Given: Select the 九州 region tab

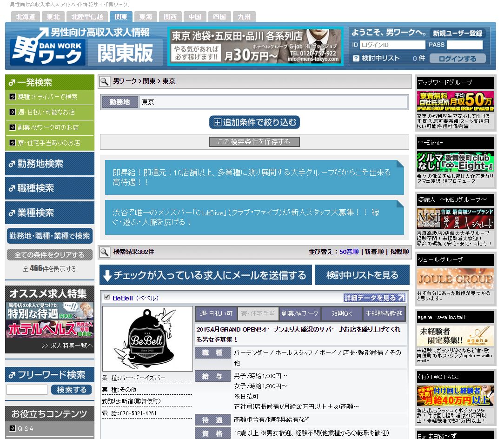Looking at the screenshot, I should pos(244,17).
